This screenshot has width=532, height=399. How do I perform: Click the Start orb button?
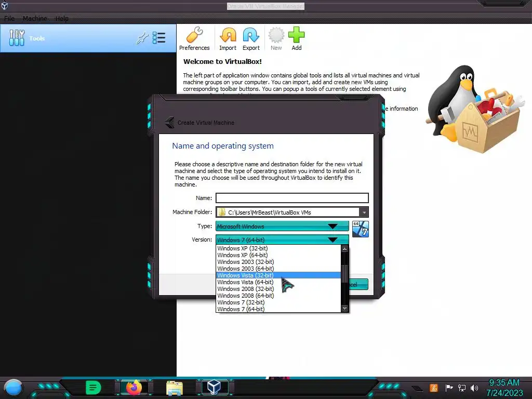(13, 388)
